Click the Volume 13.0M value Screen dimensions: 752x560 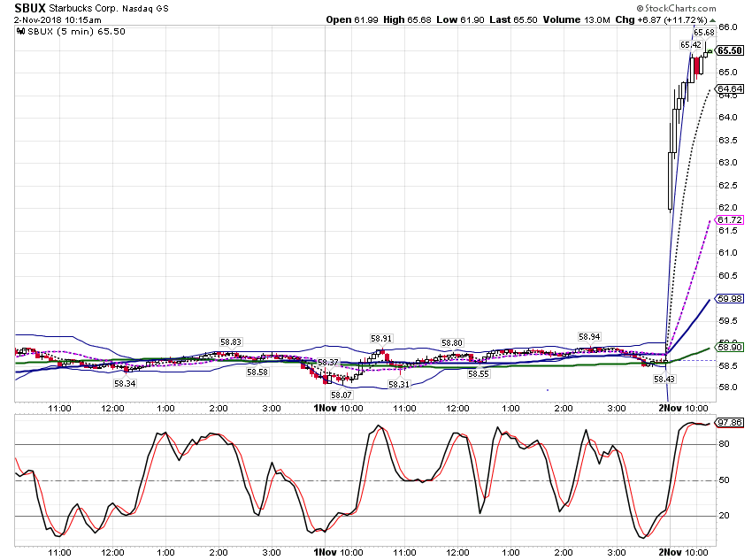click(x=577, y=20)
